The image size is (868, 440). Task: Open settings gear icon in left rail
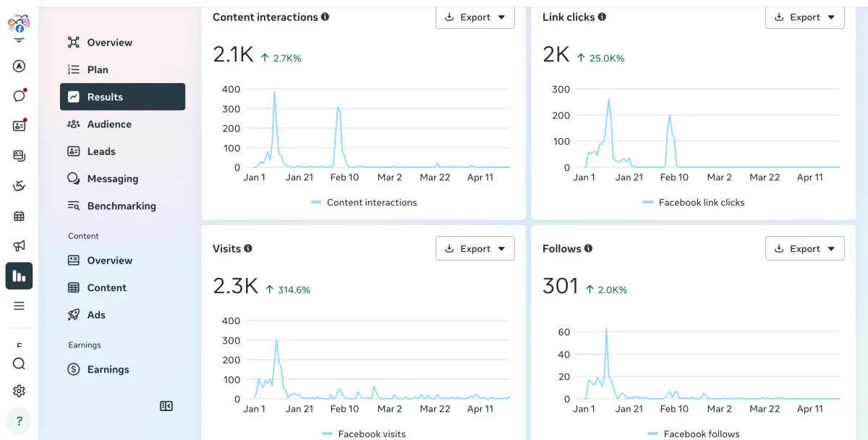point(20,392)
